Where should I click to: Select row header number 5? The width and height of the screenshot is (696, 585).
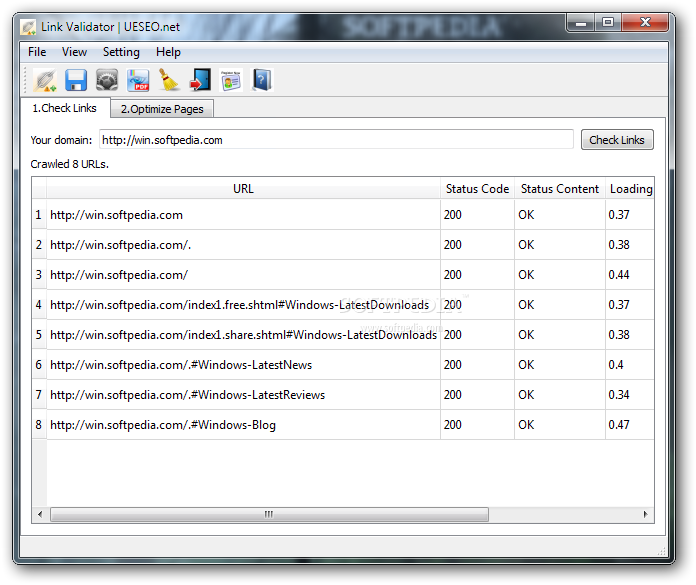[39, 335]
